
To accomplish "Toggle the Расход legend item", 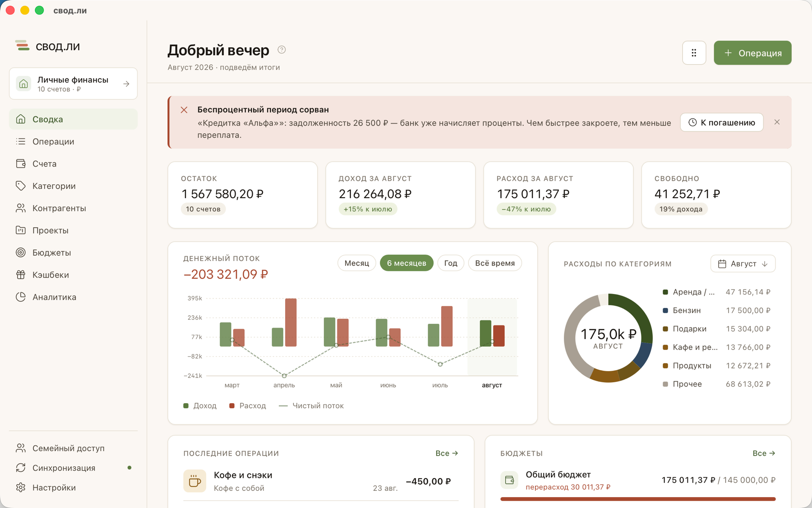I will (248, 405).
